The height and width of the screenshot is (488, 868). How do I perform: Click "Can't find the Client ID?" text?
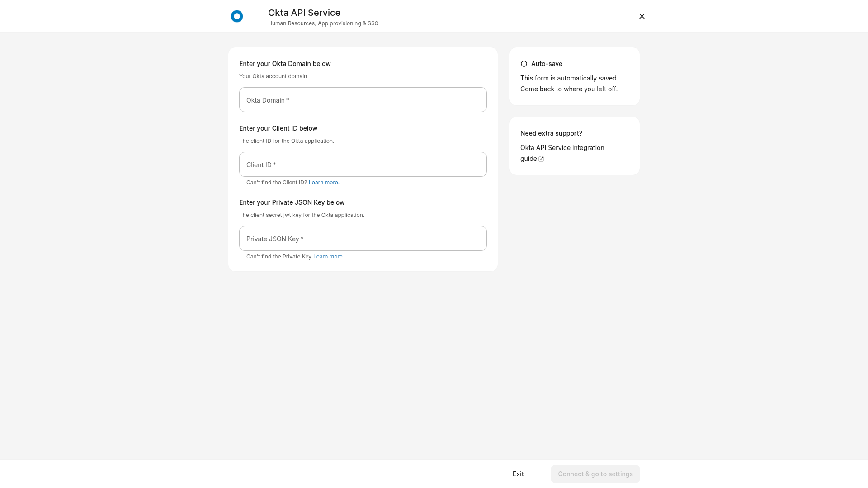pyautogui.click(x=277, y=183)
